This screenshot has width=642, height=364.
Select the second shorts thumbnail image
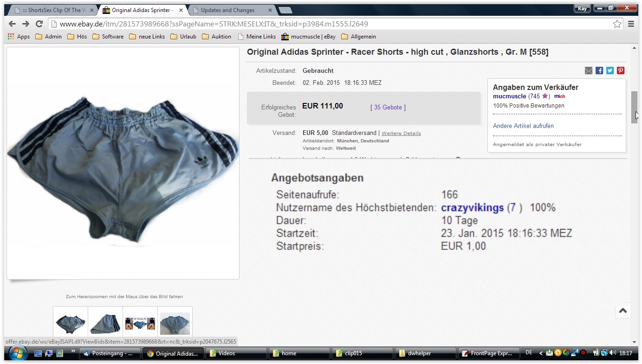(x=105, y=321)
